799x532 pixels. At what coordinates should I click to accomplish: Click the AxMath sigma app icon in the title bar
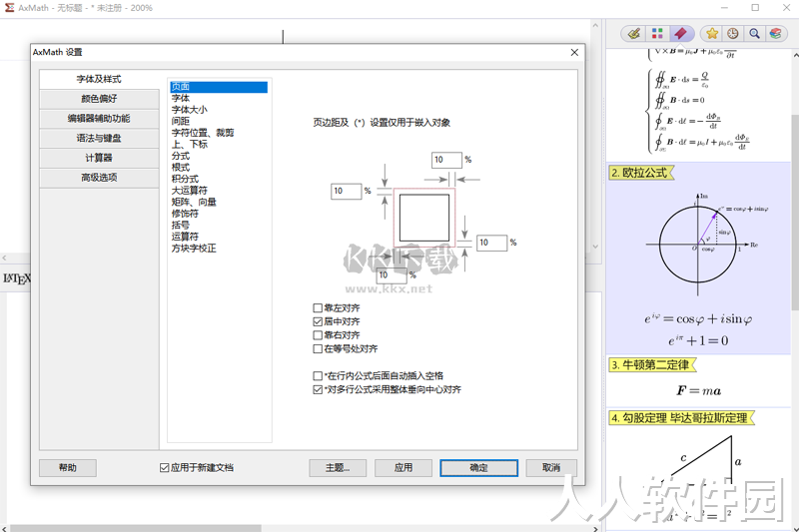pos(9,8)
